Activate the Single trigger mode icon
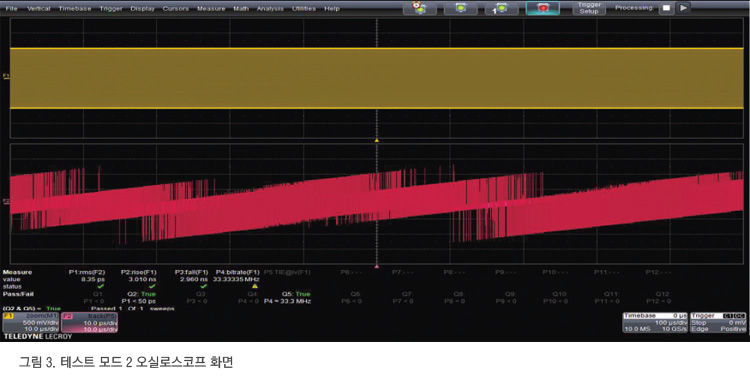 tap(501, 8)
